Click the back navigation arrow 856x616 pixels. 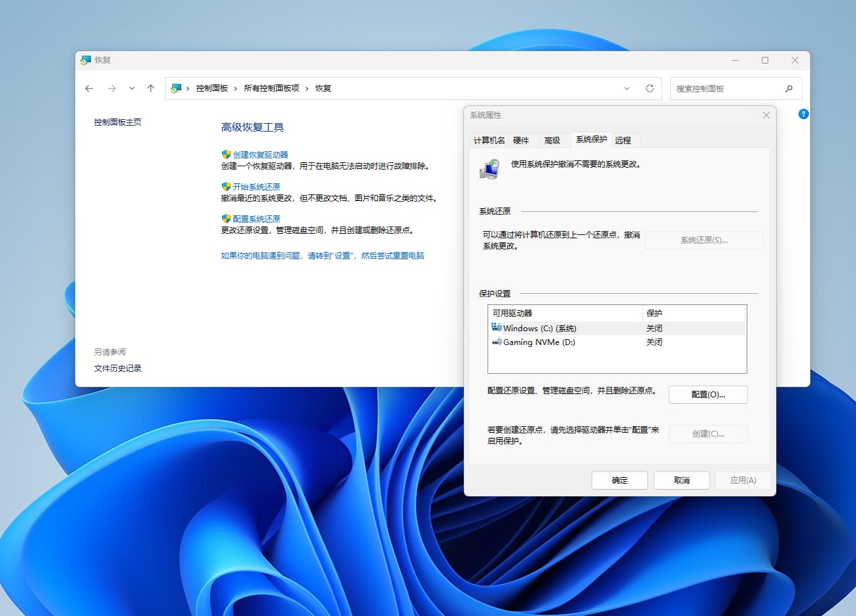tap(89, 88)
